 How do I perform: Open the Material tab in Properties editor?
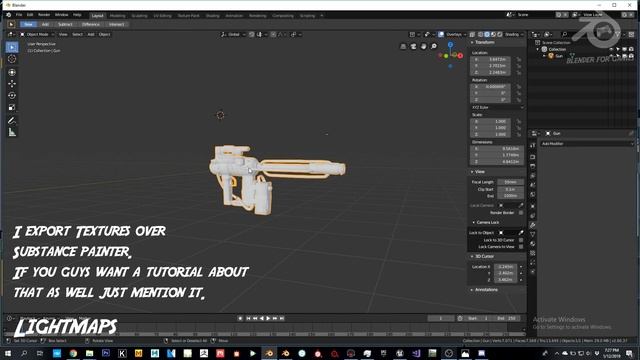[x=533, y=244]
